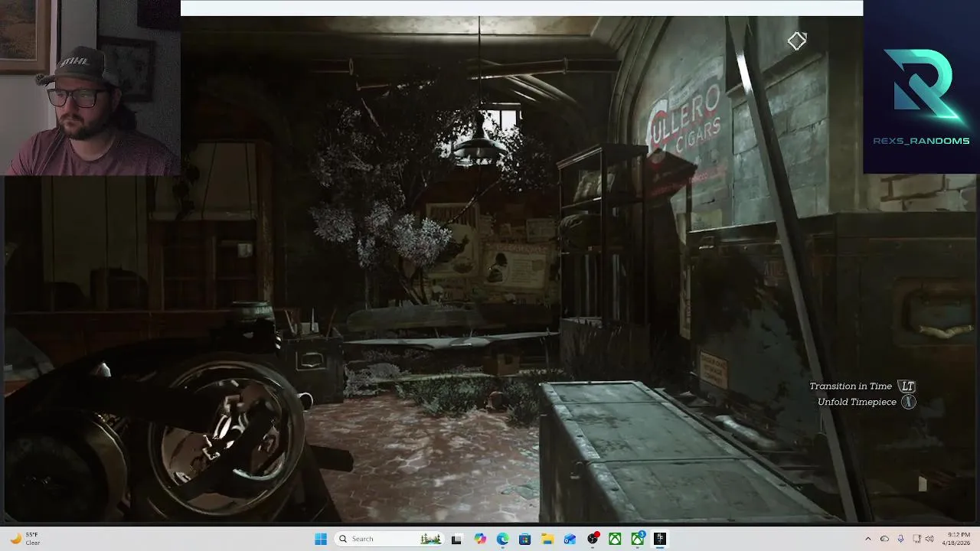Open the Windows Start menu
The image size is (980, 551).
(321, 539)
